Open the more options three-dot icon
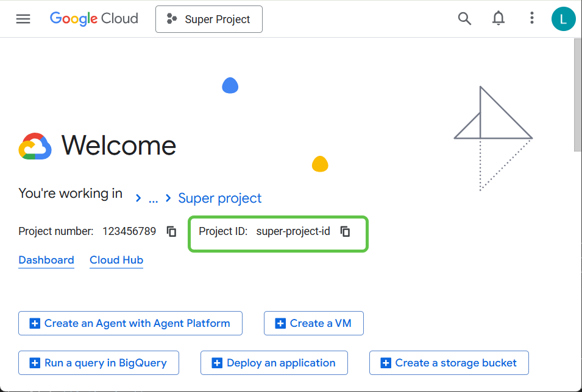The width and height of the screenshot is (582, 392). click(x=531, y=19)
